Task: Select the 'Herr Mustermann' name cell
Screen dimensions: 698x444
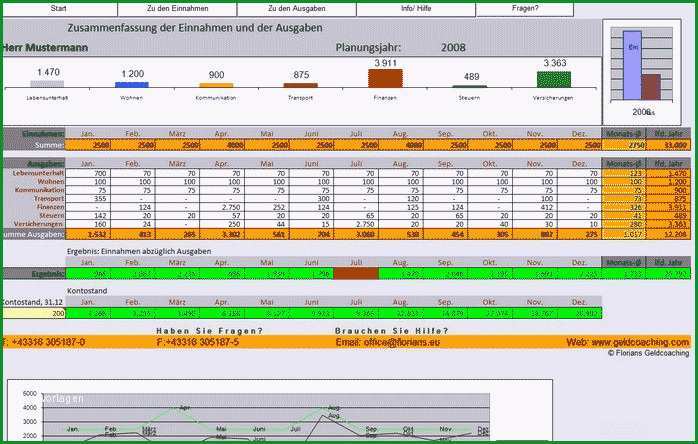Action: [x=45, y=48]
